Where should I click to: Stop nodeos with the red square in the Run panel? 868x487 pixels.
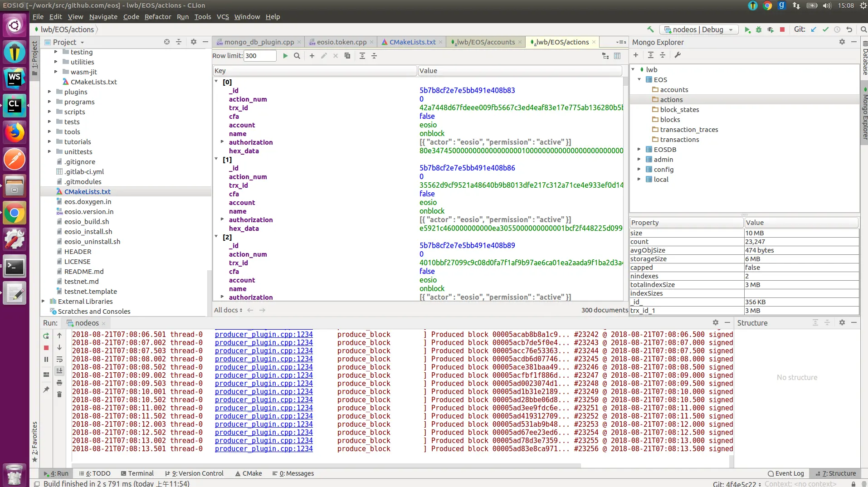click(46, 348)
